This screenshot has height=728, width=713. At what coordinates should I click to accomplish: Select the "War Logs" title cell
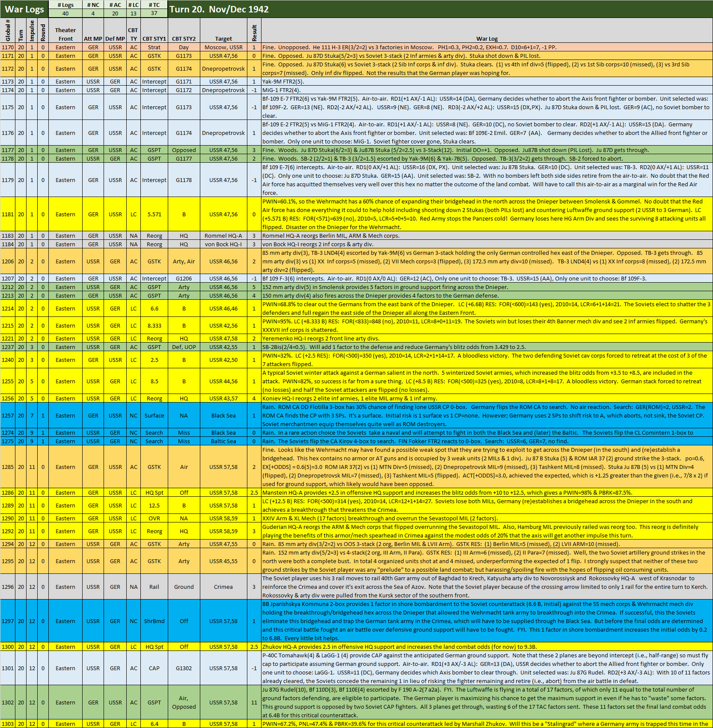[x=24, y=9]
